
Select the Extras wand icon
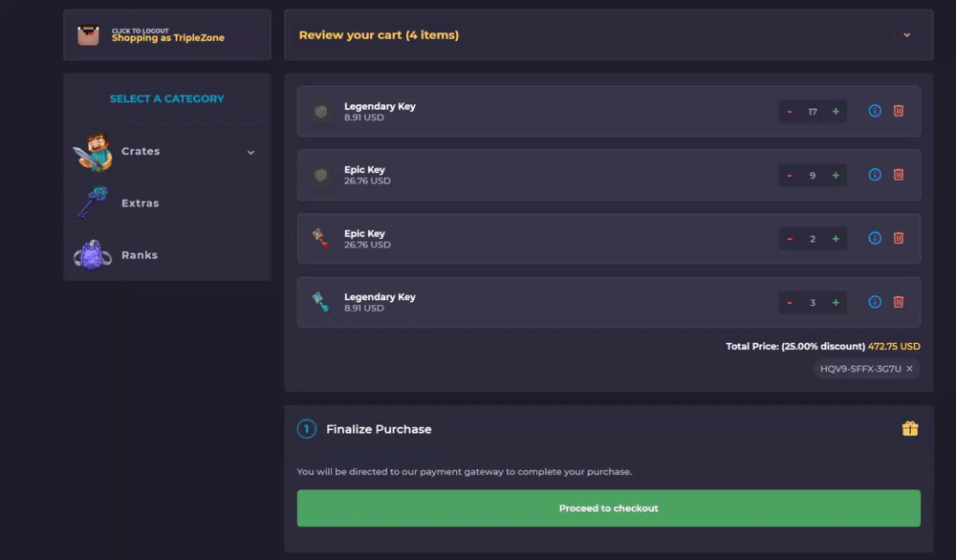click(x=93, y=203)
